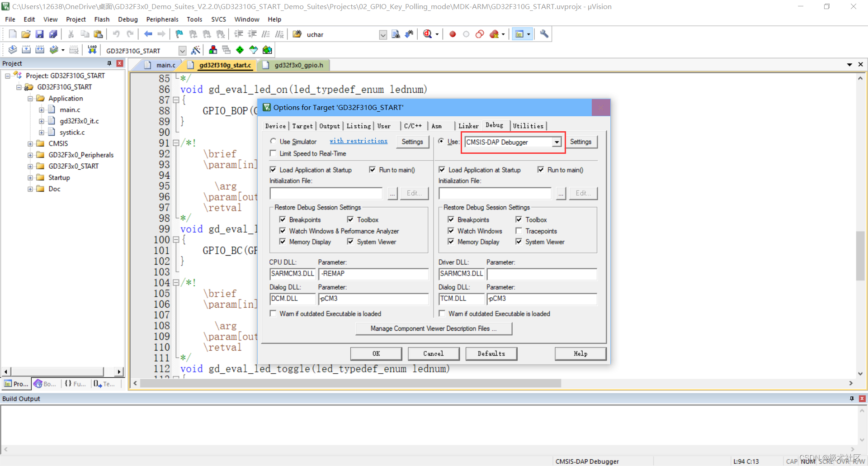The image size is (868, 466).
Task: Click the Cancel button
Action: [x=434, y=353]
